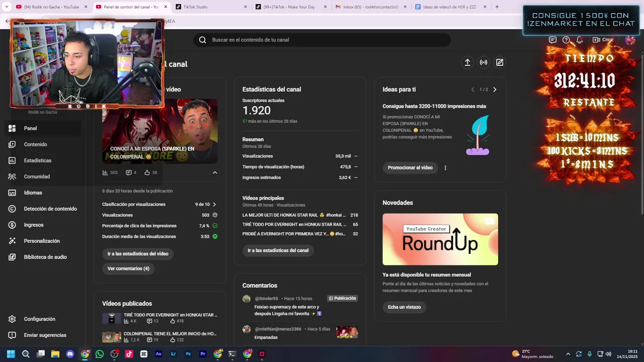This screenshot has height=362, width=644.
Task: Open the notifications bell
Action: [580, 40]
